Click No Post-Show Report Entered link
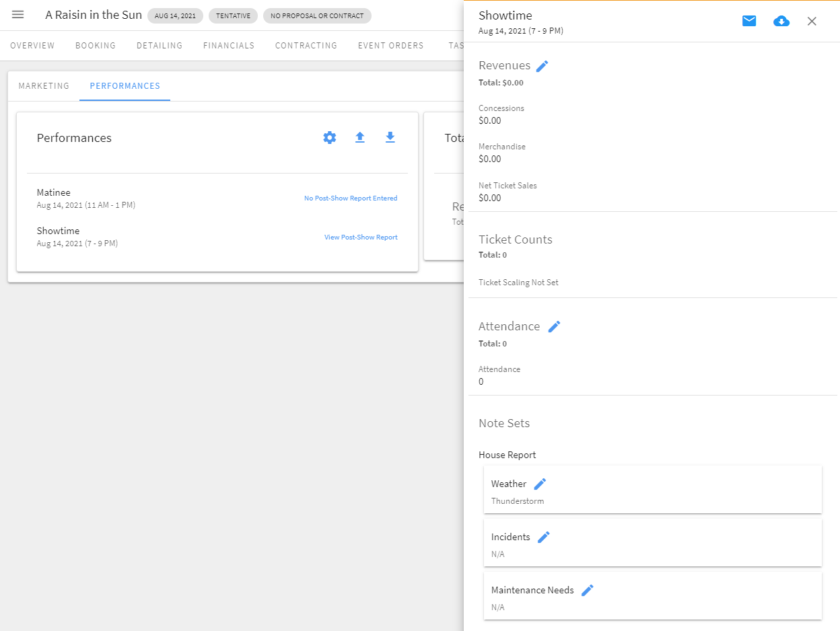 pos(351,198)
